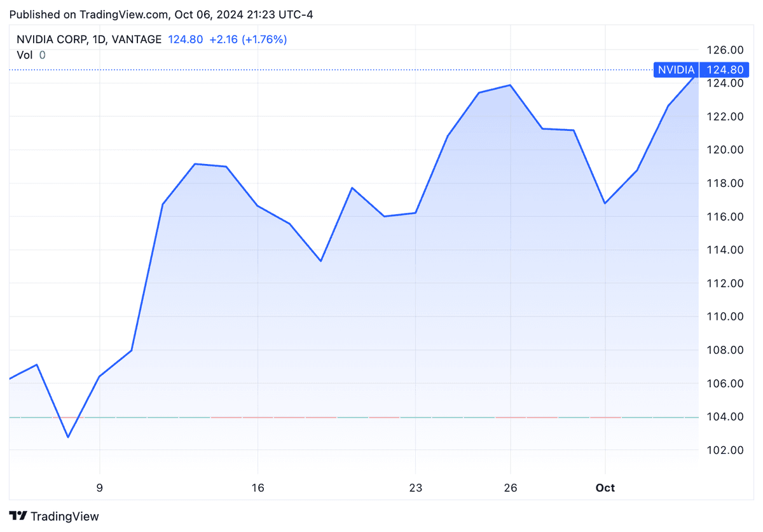Screen dimensions: 763x532
Task: Click the TradingView wordmark at bottom
Action: (65, 516)
